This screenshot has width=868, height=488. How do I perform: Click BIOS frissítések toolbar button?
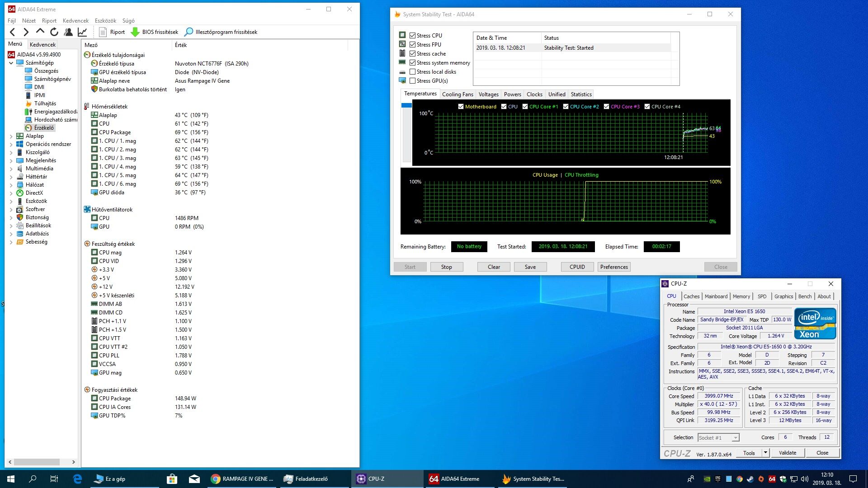[155, 32]
